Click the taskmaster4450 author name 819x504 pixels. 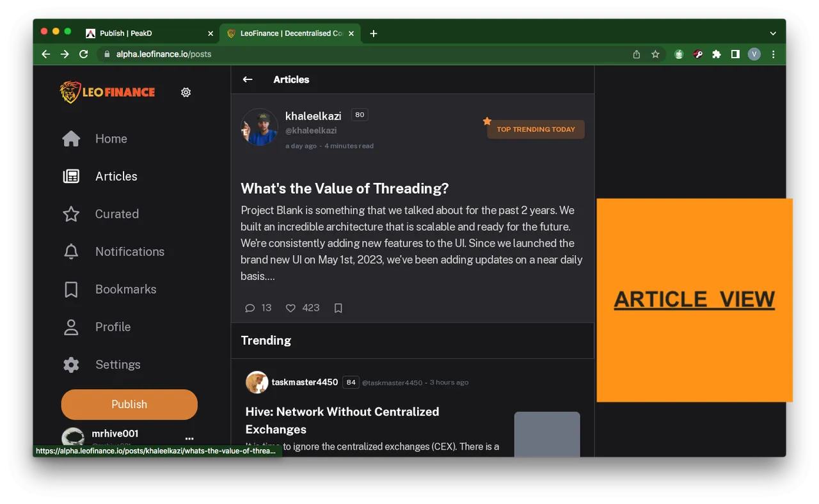pyautogui.click(x=305, y=382)
